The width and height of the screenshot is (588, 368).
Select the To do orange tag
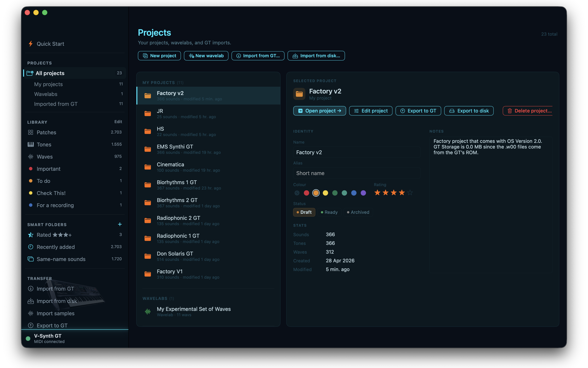[x=75, y=181]
